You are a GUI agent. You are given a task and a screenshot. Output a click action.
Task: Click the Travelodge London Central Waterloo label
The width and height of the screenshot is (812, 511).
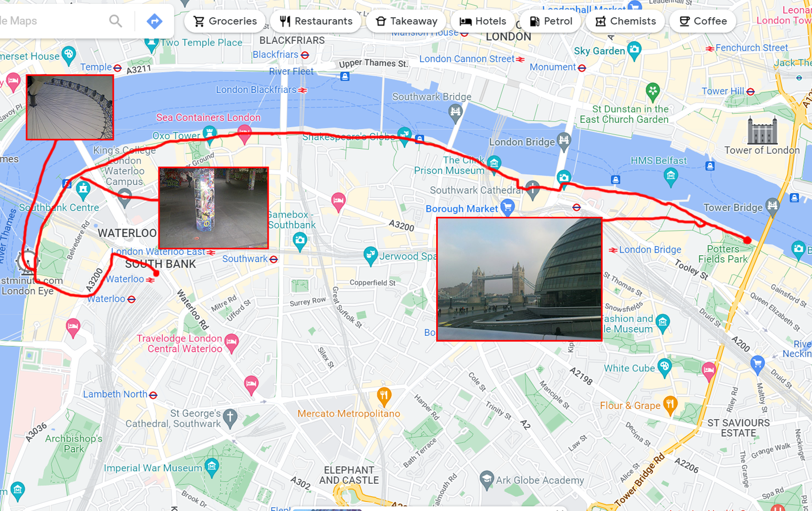coord(179,343)
